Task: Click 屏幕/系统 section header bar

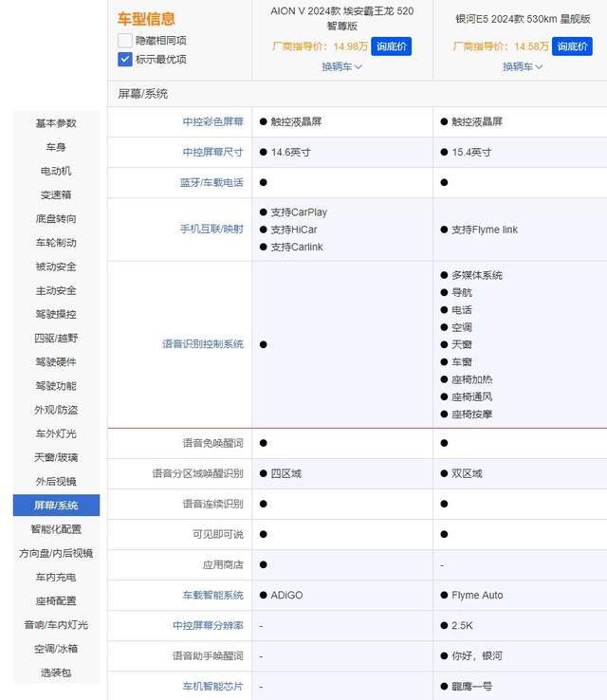Action: pyautogui.click(x=357, y=94)
